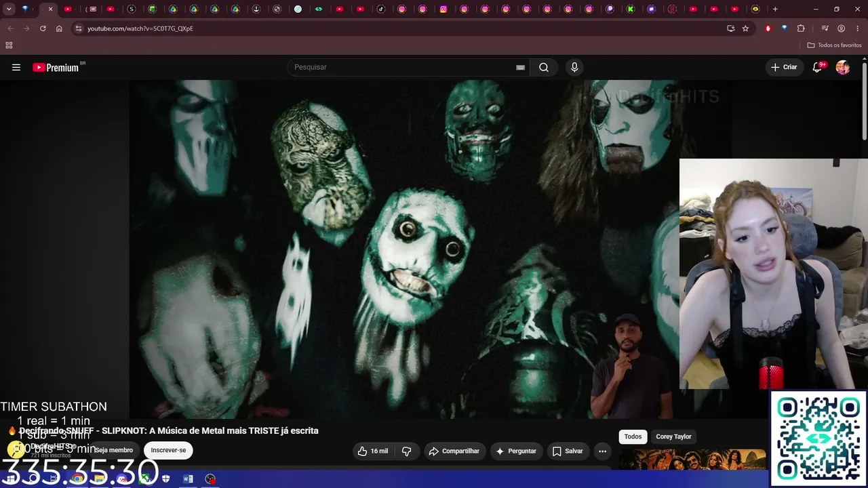Open the on-screen keyboard in search box
This screenshot has width=868, height=488.
coord(520,67)
